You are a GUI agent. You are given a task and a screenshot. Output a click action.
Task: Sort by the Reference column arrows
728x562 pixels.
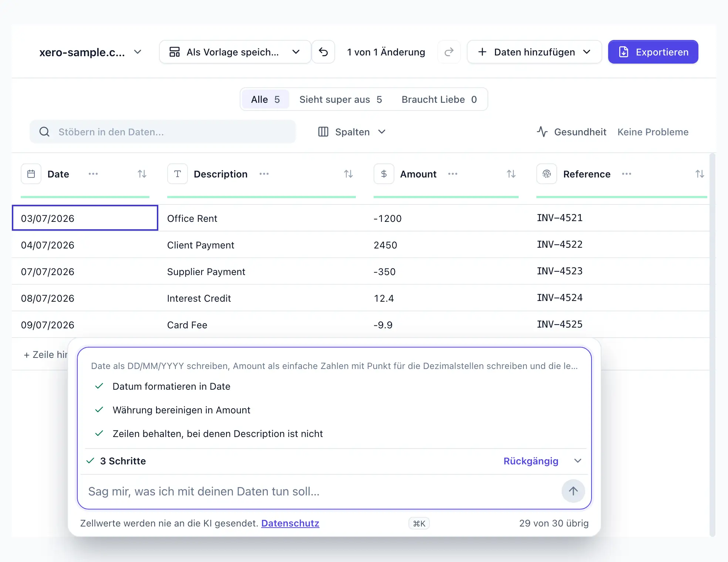(700, 174)
